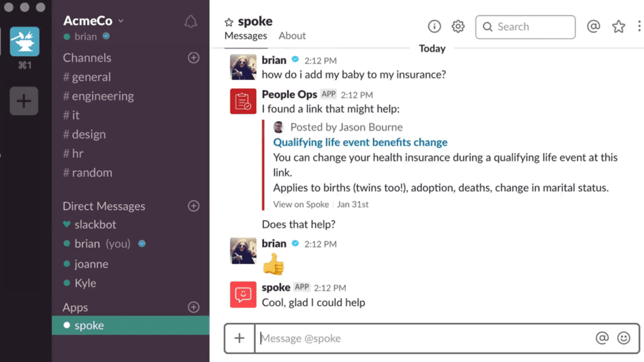Switch to the About tab
The height and width of the screenshot is (362, 644).
pos(292,36)
